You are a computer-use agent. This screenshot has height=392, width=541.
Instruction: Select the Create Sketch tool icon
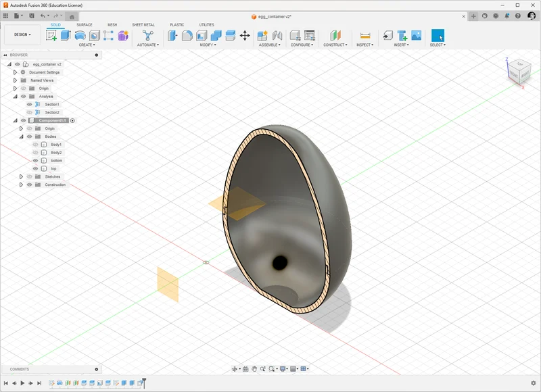pyautogui.click(x=51, y=36)
